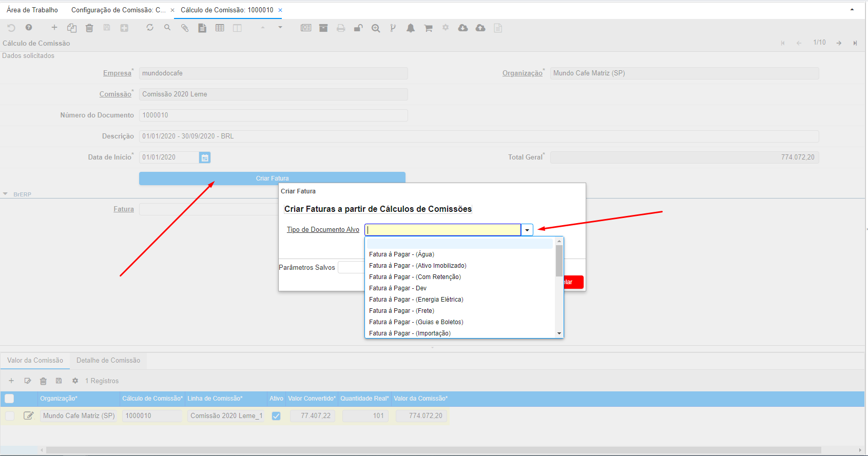Open the bell notifications icon
The height and width of the screenshot is (456, 868).
[411, 28]
